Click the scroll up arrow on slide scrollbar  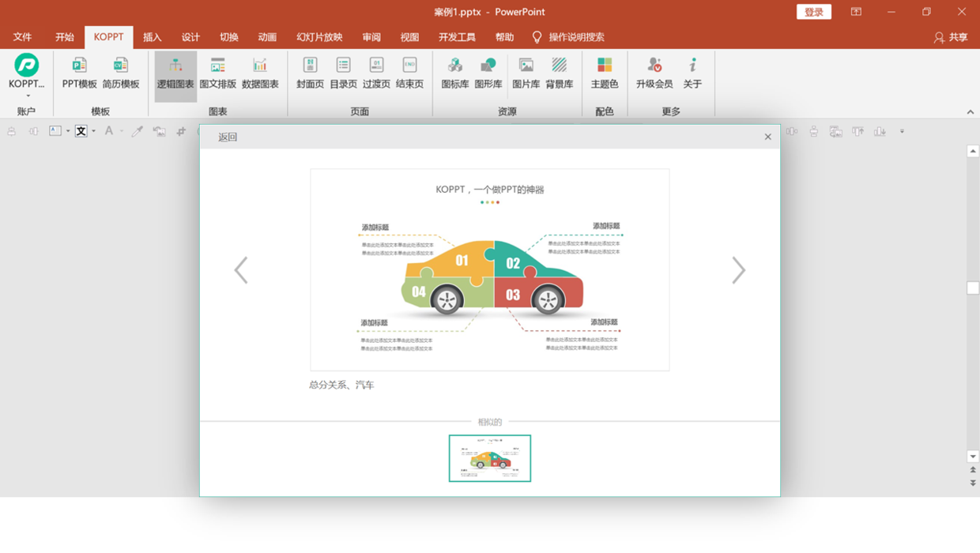click(x=973, y=151)
